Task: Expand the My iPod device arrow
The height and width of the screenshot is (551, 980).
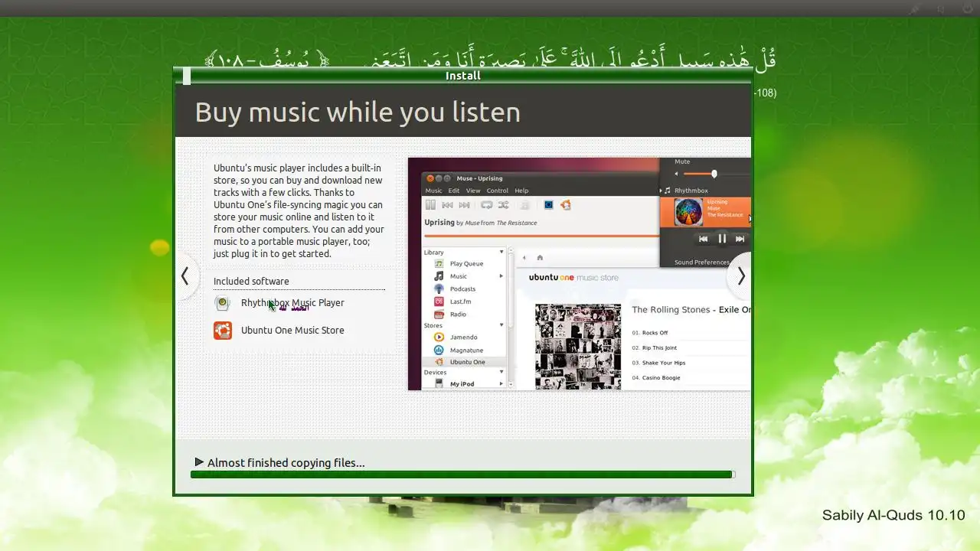Action: tap(501, 384)
